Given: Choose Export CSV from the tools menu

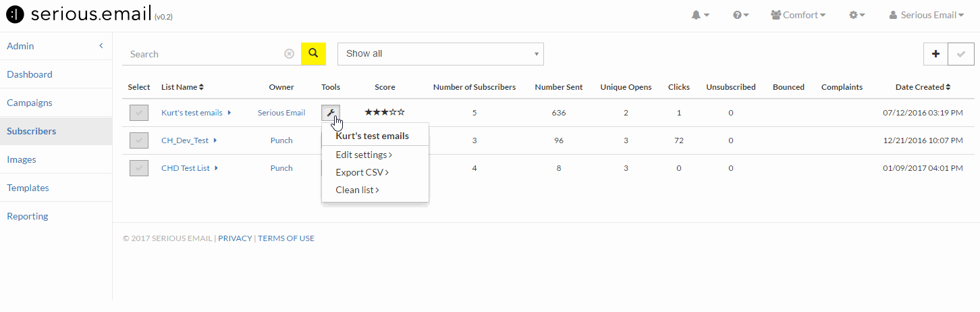Looking at the screenshot, I should [x=362, y=172].
